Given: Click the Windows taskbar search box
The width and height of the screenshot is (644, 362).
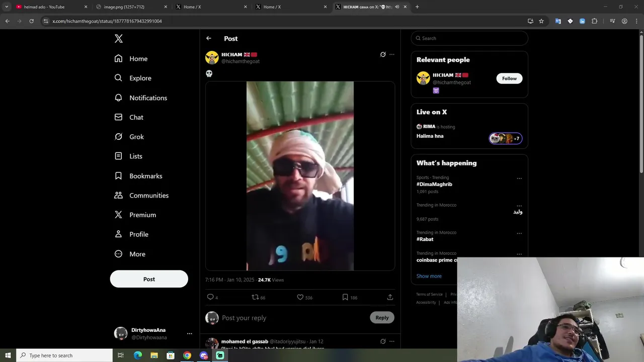Looking at the screenshot, I should pos(64,355).
